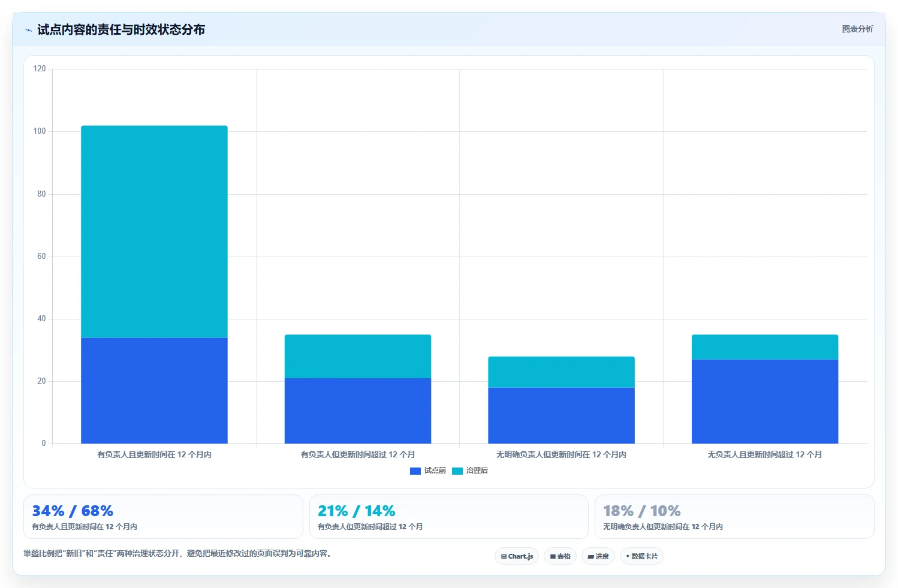898x588 pixels.
Task: Click the 进度 chip
Action: tap(598, 556)
